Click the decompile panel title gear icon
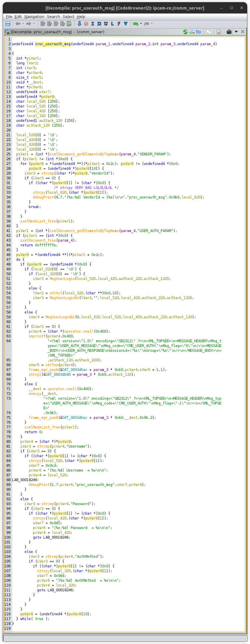Screen dimensions: 250x644 (7, 32)
